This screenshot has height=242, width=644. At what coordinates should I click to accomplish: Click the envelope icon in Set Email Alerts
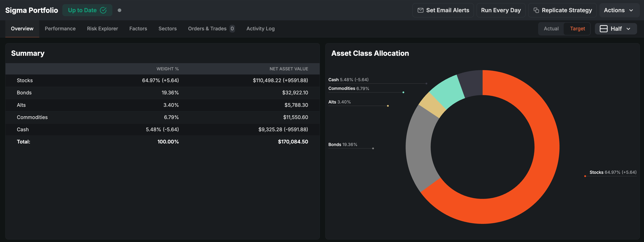(x=420, y=10)
